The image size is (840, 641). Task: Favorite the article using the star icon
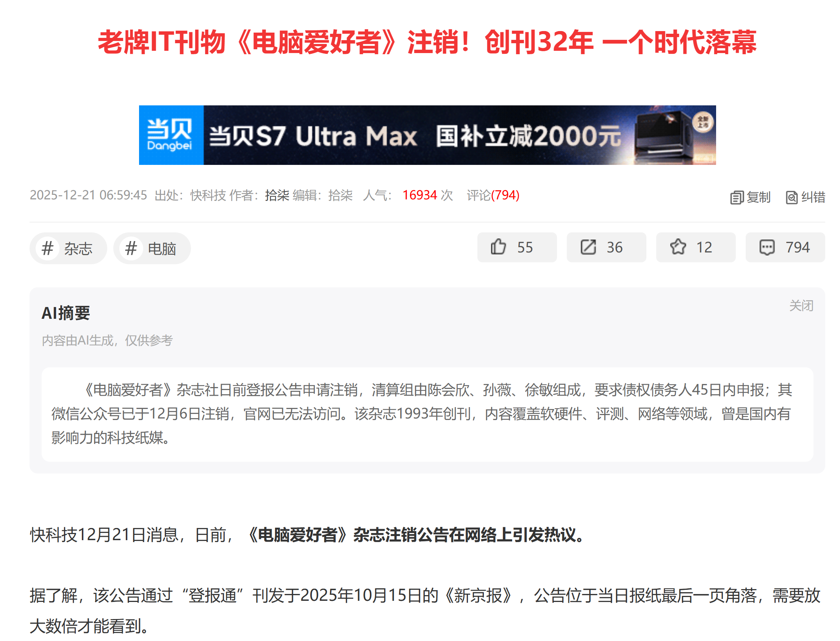pos(679,247)
